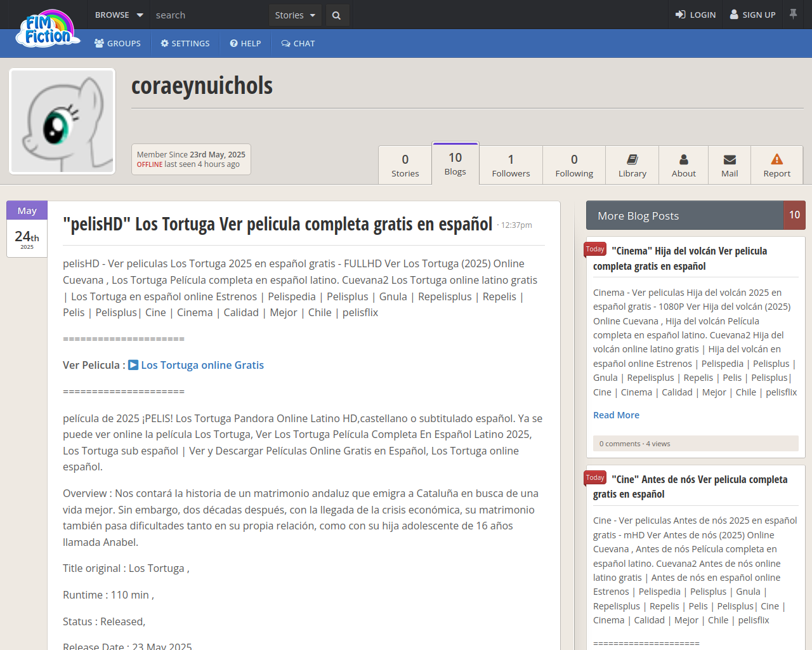This screenshot has height=650, width=812.
Task: Click the Today badge on Antes de nós post
Action: point(595,478)
